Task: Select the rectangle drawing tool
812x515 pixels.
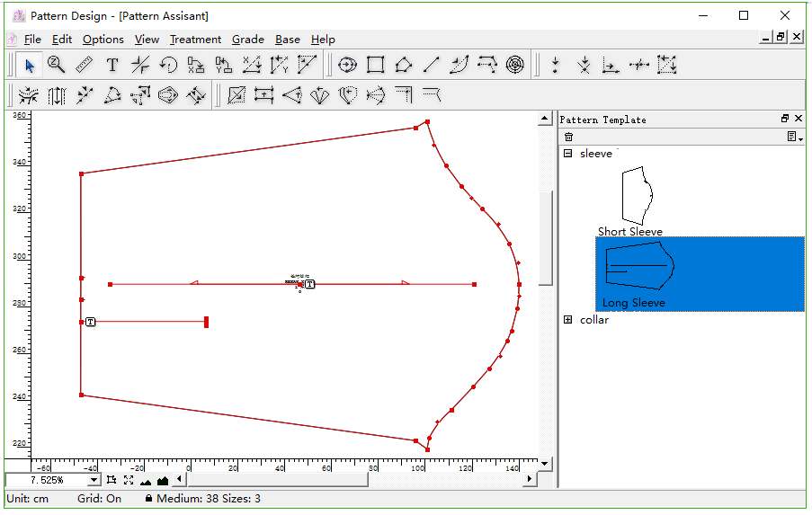Action: (x=376, y=65)
